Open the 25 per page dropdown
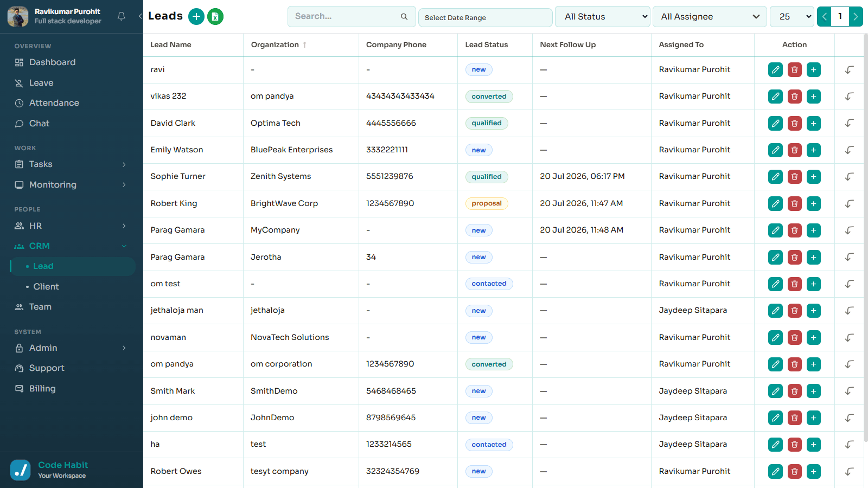 (792, 17)
